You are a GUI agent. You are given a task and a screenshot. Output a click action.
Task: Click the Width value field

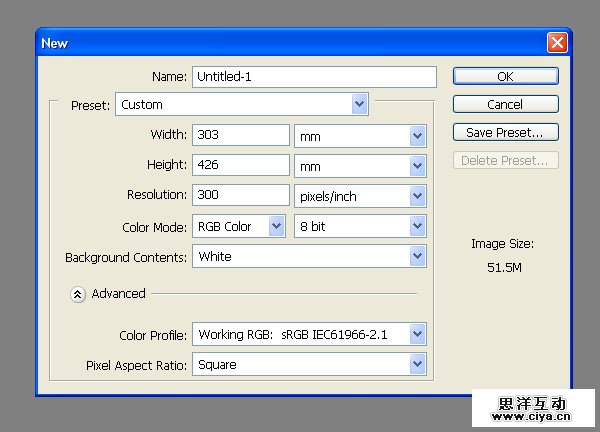(x=241, y=135)
